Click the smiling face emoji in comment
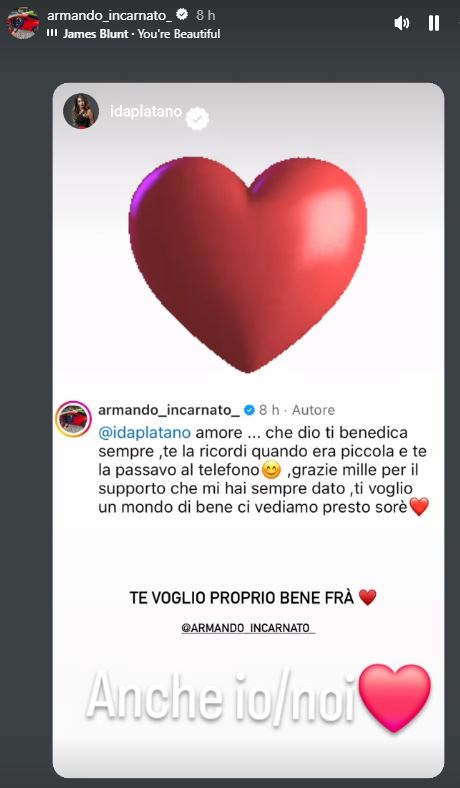Viewport: 460px width, 788px height. pyautogui.click(x=271, y=470)
